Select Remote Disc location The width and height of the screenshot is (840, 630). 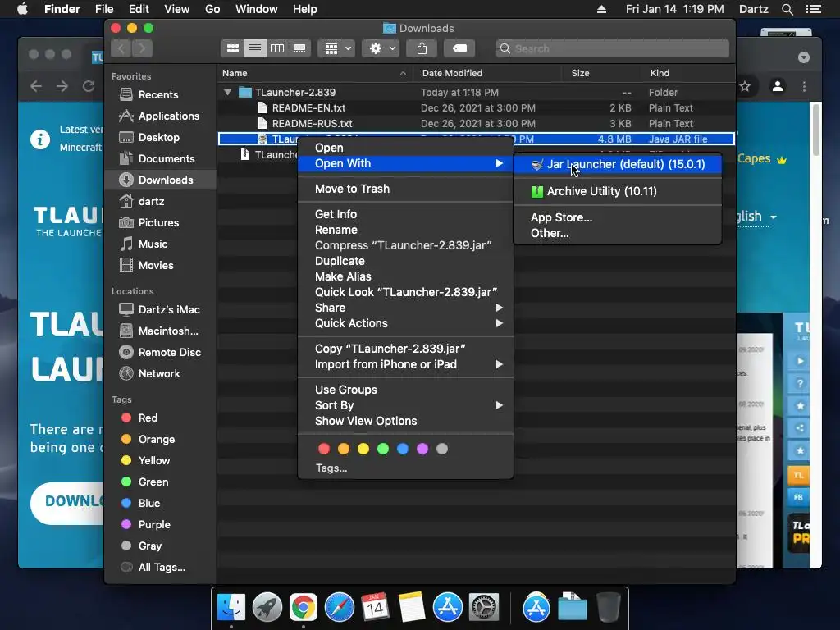pyautogui.click(x=161, y=353)
